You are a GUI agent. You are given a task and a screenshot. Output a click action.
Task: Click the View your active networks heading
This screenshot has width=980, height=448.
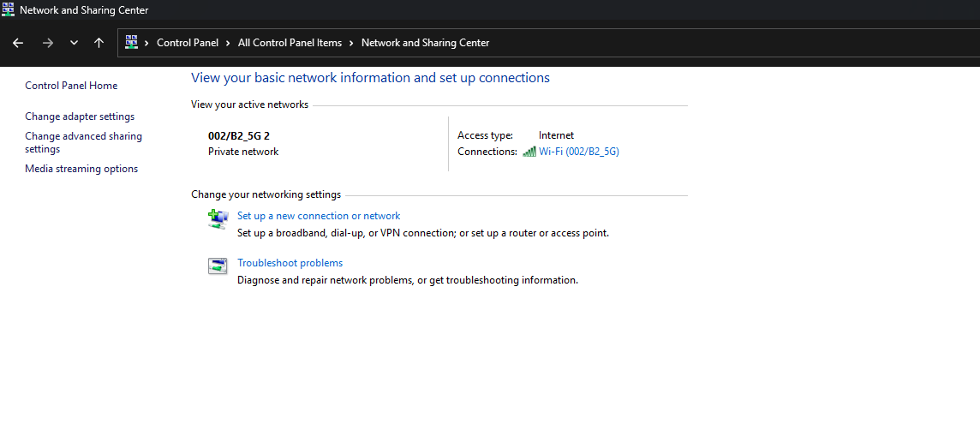249,105
